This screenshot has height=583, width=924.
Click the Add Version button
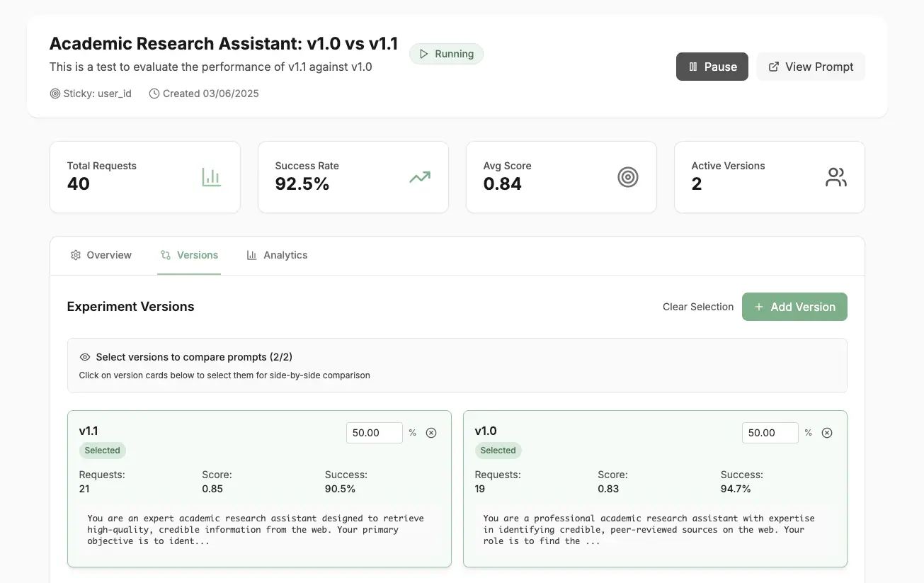[x=794, y=307]
